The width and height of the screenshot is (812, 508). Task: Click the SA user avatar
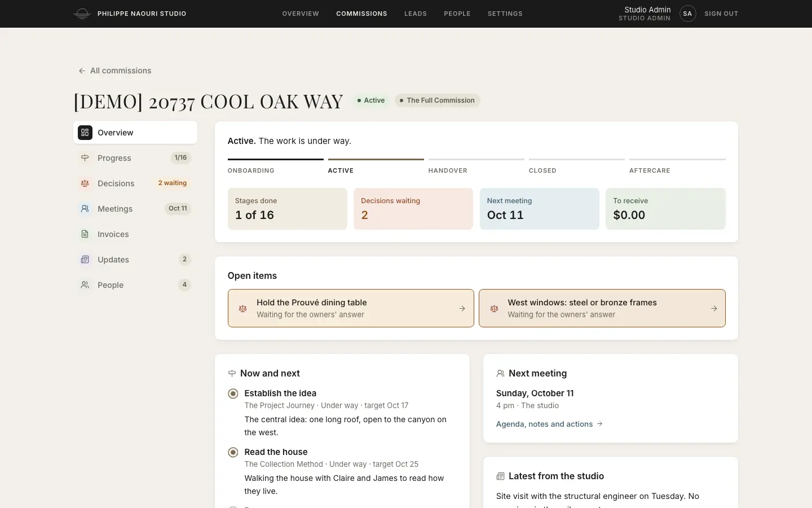click(687, 14)
